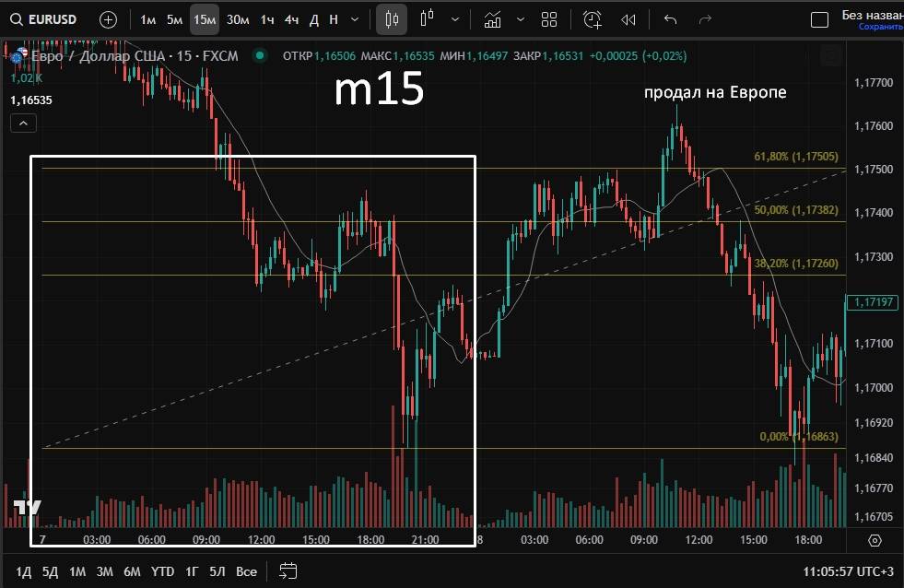This screenshot has height=588, width=904.
Task: Expand the timeframe interval dropdown arrow
Action: tap(355, 19)
